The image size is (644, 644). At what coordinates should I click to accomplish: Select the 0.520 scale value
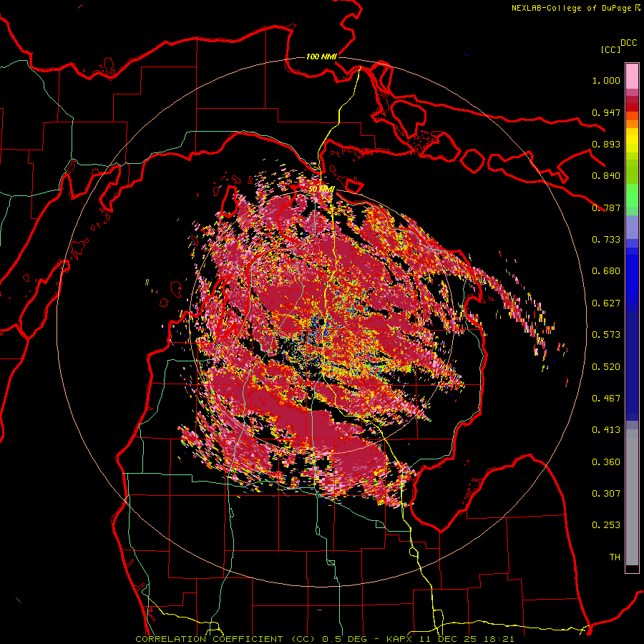click(606, 367)
